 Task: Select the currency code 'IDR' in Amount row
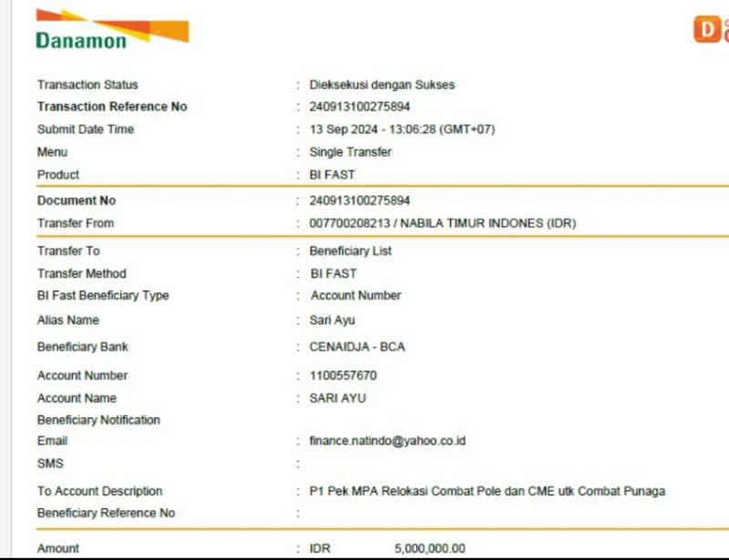[x=320, y=548]
